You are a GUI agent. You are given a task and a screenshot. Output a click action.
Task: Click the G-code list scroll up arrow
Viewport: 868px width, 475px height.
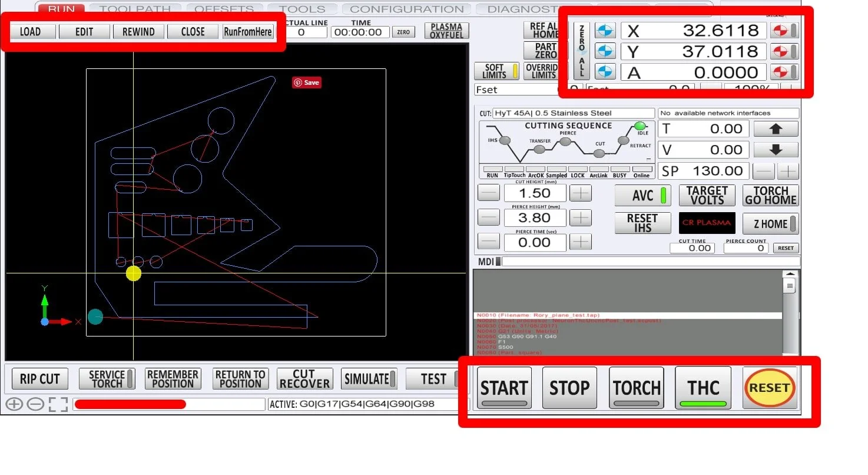(x=790, y=274)
